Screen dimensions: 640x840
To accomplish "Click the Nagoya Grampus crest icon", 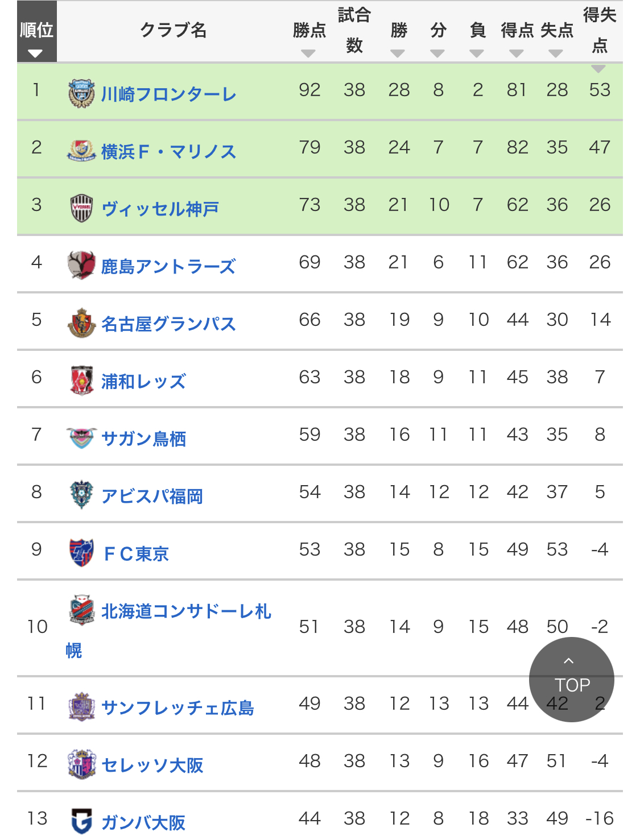I will (81, 323).
